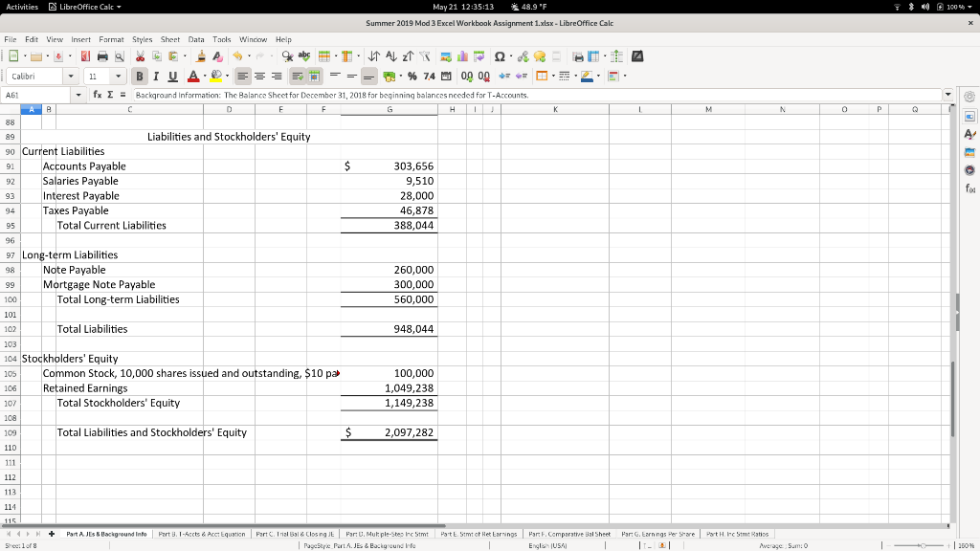This screenshot has width=980, height=551.
Task: Toggle AutoFilter
Action: (425, 56)
